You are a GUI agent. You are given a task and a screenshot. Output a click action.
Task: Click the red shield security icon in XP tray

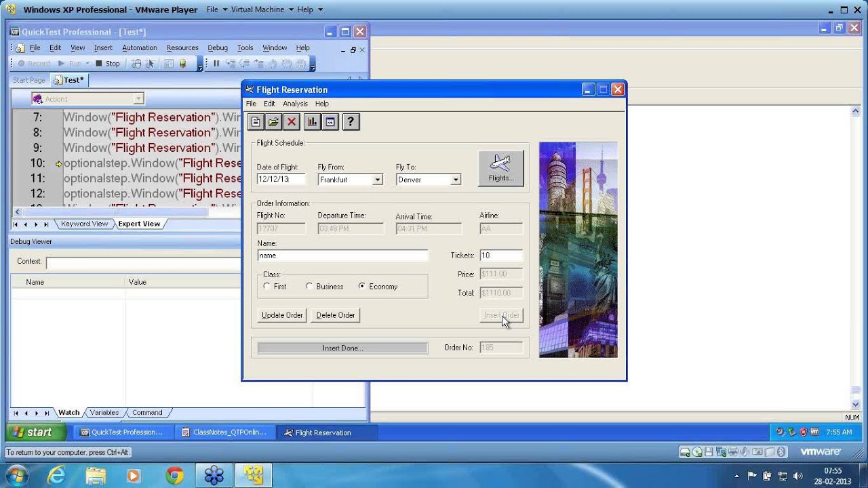click(x=803, y=432)
